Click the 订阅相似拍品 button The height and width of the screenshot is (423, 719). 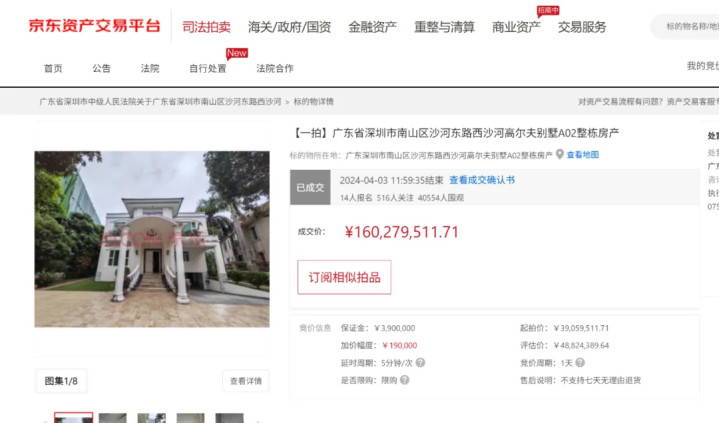pyautogui.click(x=344, y=277)
